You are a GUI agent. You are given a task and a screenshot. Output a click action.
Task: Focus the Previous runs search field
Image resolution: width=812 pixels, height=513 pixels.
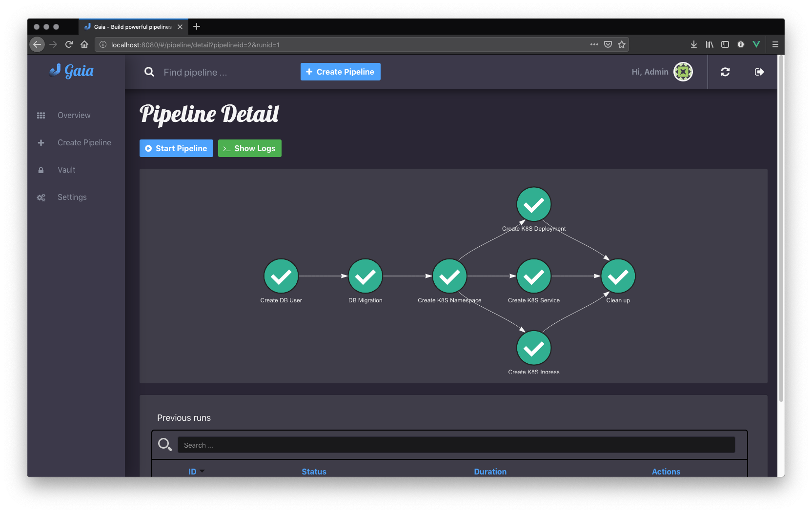click(456, 445)
